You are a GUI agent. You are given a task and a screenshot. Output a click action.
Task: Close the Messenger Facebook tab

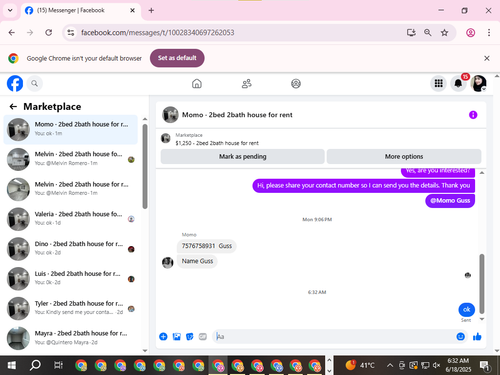[132, 10]
